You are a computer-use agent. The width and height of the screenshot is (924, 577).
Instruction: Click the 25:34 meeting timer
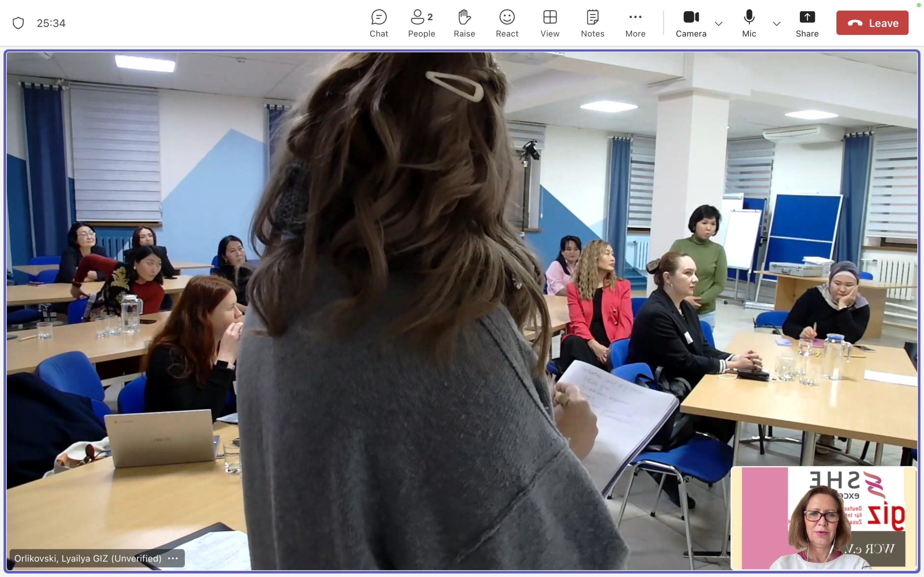tap(51, 23)
